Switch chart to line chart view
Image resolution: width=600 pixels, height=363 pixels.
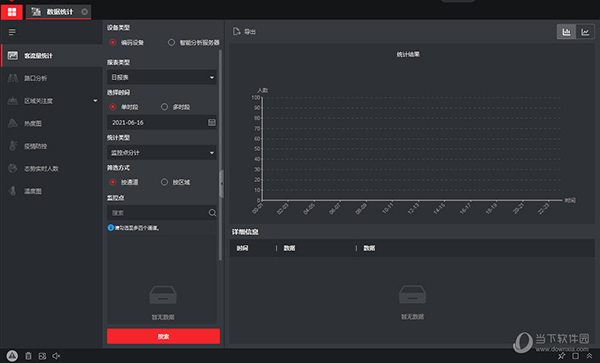585,32
